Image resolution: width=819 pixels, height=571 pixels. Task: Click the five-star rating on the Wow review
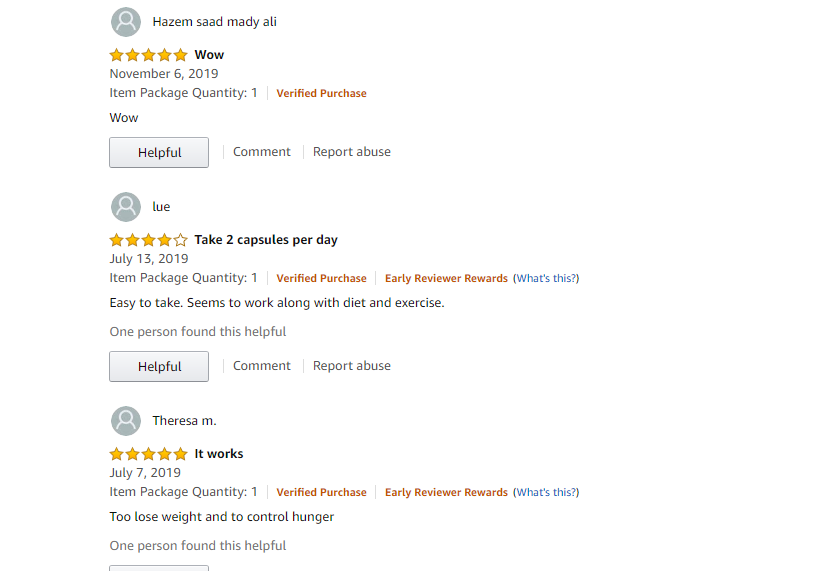148,55
